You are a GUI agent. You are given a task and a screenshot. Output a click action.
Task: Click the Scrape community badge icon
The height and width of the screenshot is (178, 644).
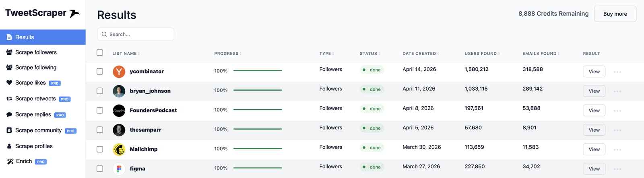pyautogui.click(x=9, y=130)
